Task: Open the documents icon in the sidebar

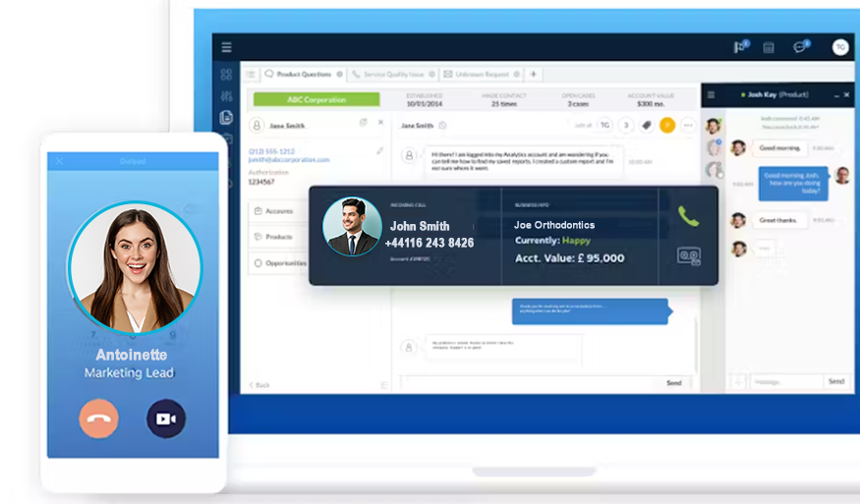Action: point(226,117)
